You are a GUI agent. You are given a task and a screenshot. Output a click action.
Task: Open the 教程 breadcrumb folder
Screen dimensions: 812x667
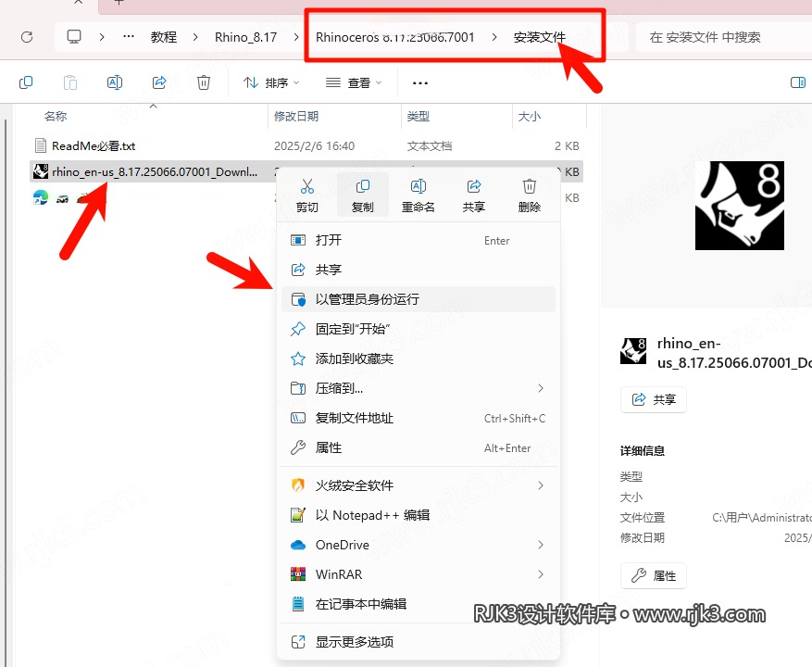(x=164, y=37)
